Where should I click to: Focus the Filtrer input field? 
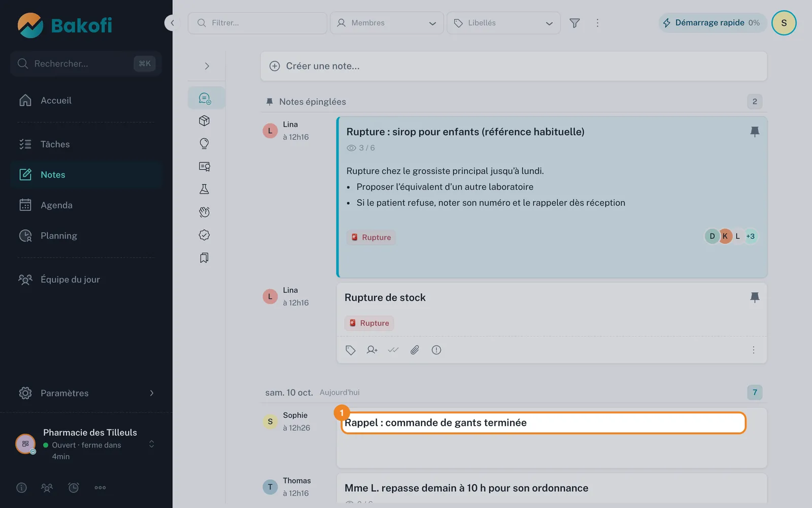[257, 23]
